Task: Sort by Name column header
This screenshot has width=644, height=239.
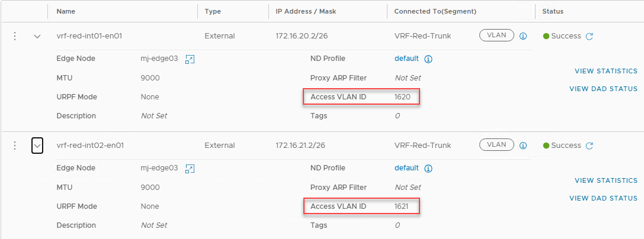Action: (66, 11)
